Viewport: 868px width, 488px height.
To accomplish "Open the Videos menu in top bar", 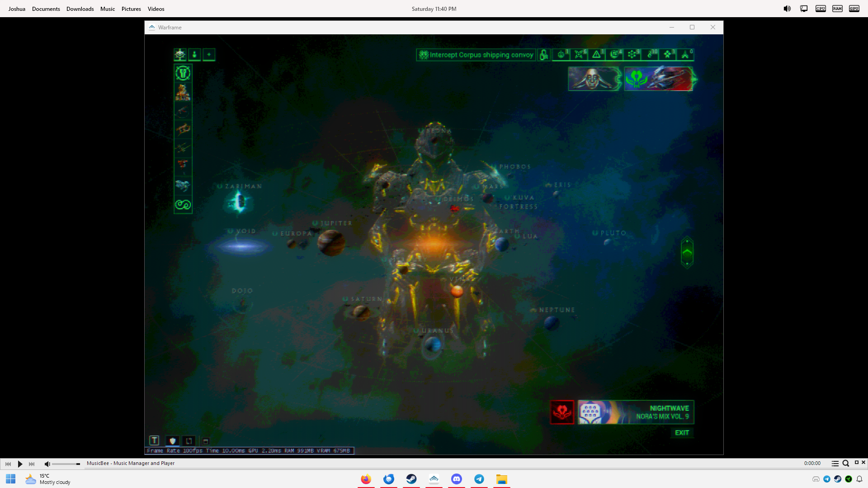I will tap(156, 9).
